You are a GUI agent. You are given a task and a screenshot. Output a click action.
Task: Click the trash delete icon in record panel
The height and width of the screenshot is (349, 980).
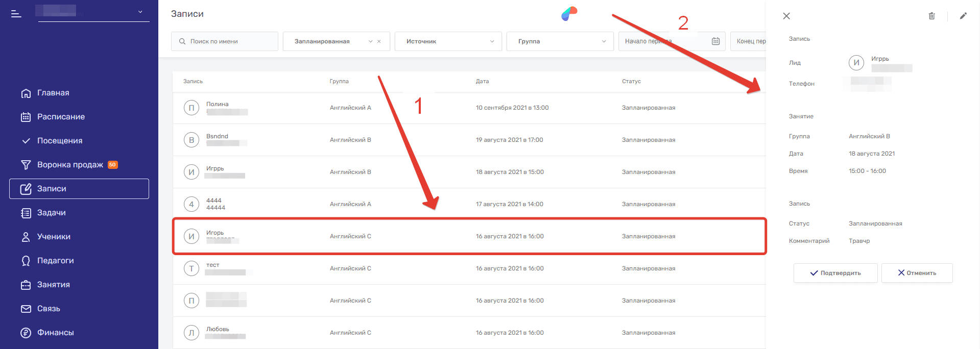coord(931,16)
